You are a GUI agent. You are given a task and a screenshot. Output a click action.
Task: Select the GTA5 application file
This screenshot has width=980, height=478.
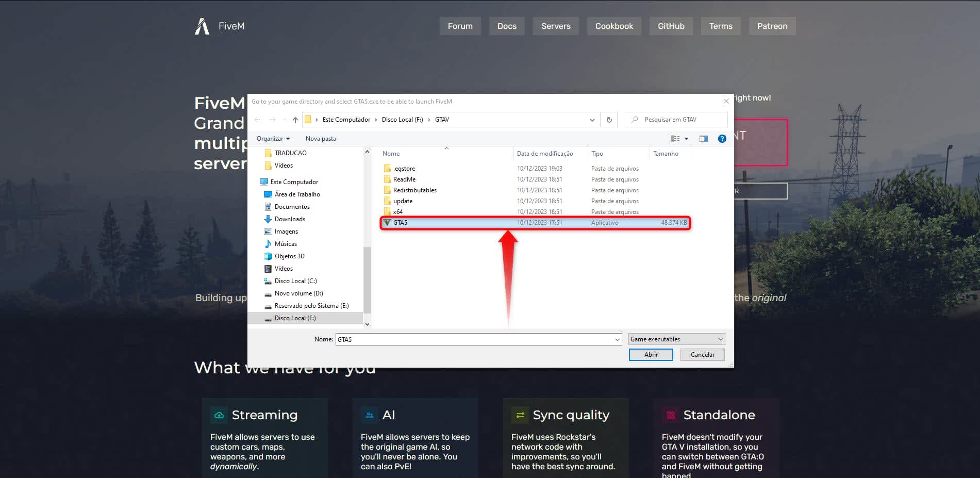(535, 223)
